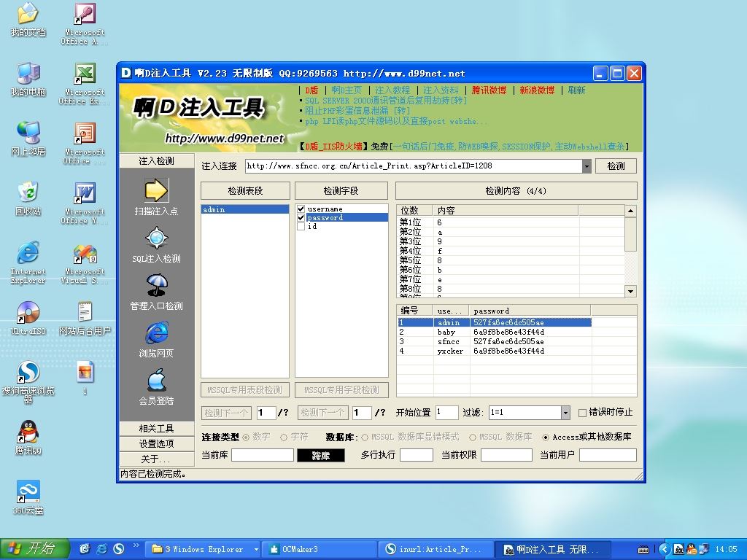
Task: Click the 扫描注入点 arrow icon
Action: tap(156, 190)
